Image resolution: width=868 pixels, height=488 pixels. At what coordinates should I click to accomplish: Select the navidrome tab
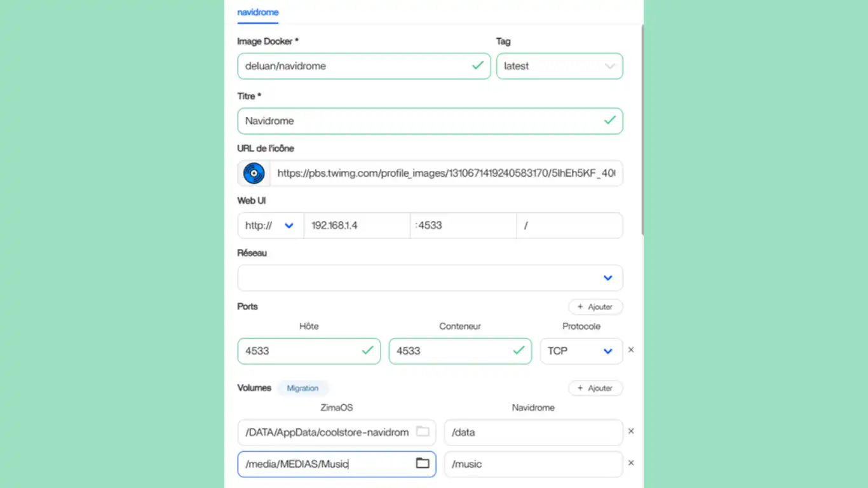point(257,11)
